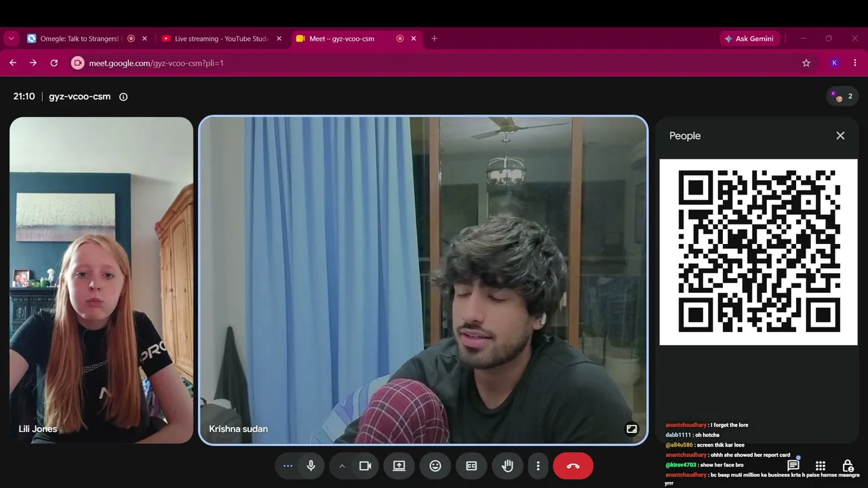This screenshot has height=488, width=868.
Task: Open Ask Gemini
Action: (x=750, y=39)
